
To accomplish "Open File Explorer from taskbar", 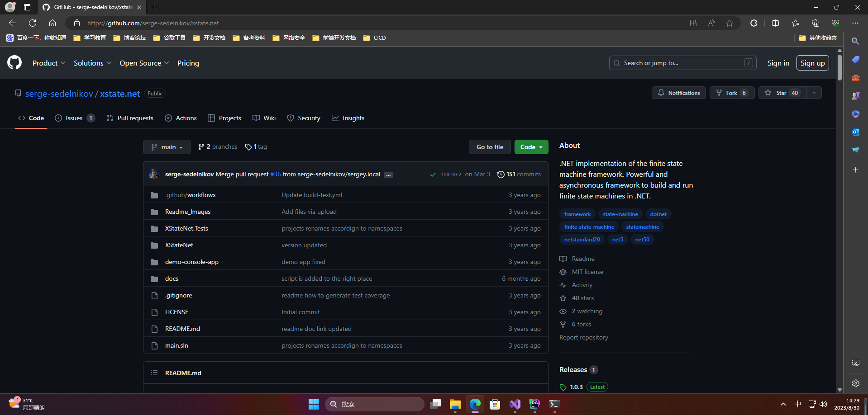I will pos(455,404).
